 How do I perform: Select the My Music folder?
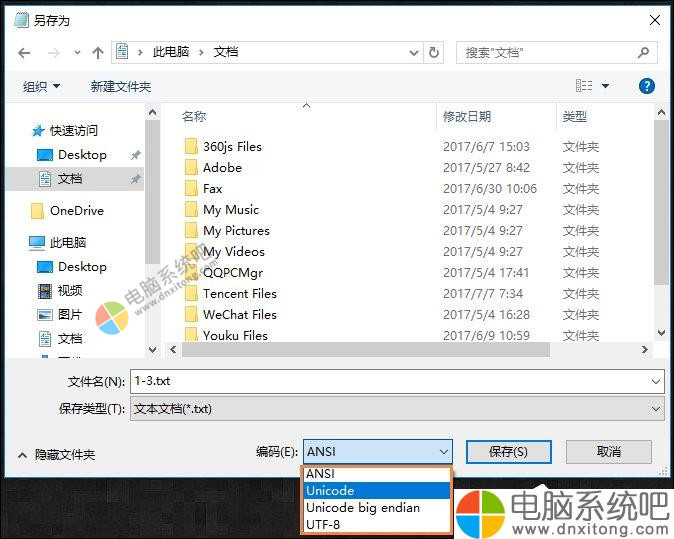(231, 209)
